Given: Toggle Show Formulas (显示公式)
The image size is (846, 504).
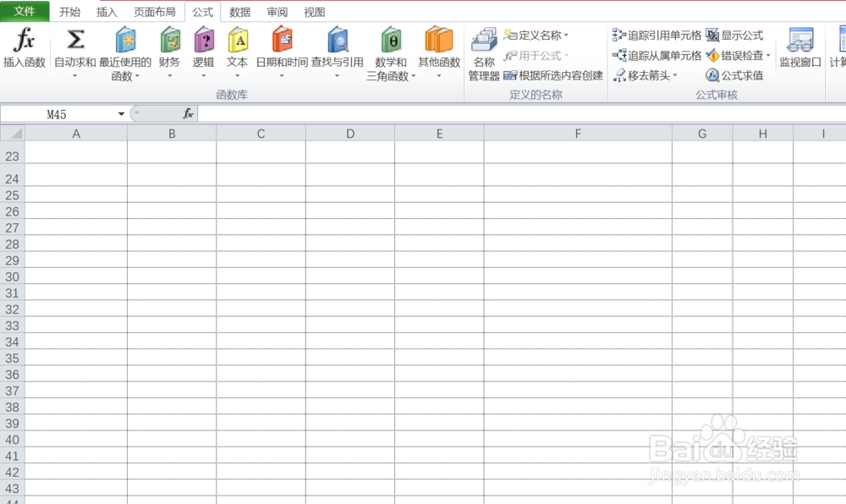Looking at the screenshot, I should pos(734,35).
